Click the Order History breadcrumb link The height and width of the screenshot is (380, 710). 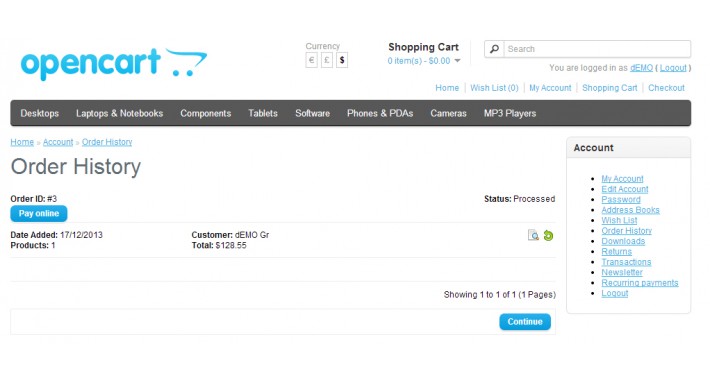[107, 142]
